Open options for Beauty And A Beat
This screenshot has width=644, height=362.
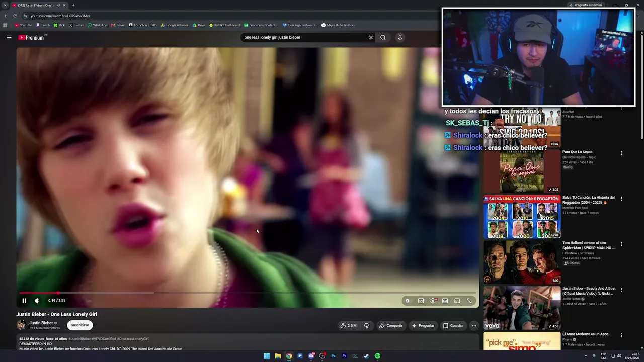621,290
